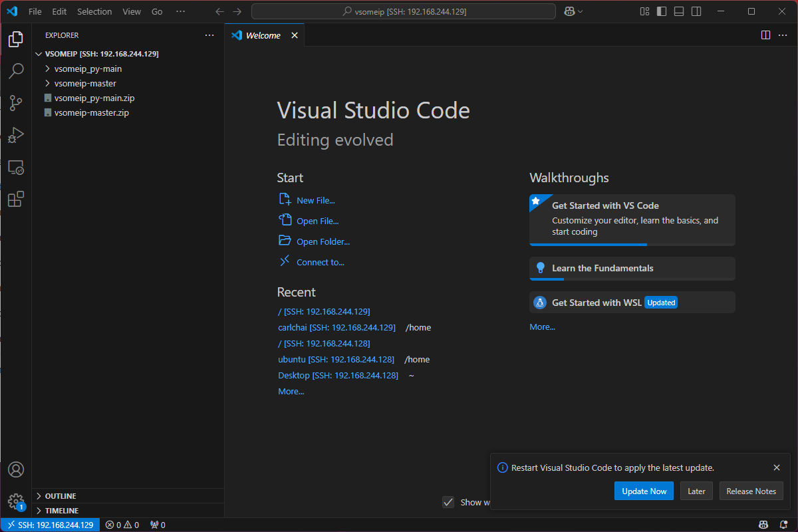Click the command center search box
This screenshot has height=532, width=798.
(x=404, y=11)
